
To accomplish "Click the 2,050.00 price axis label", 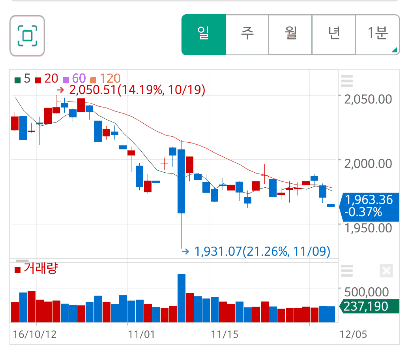I will [368, 99].
